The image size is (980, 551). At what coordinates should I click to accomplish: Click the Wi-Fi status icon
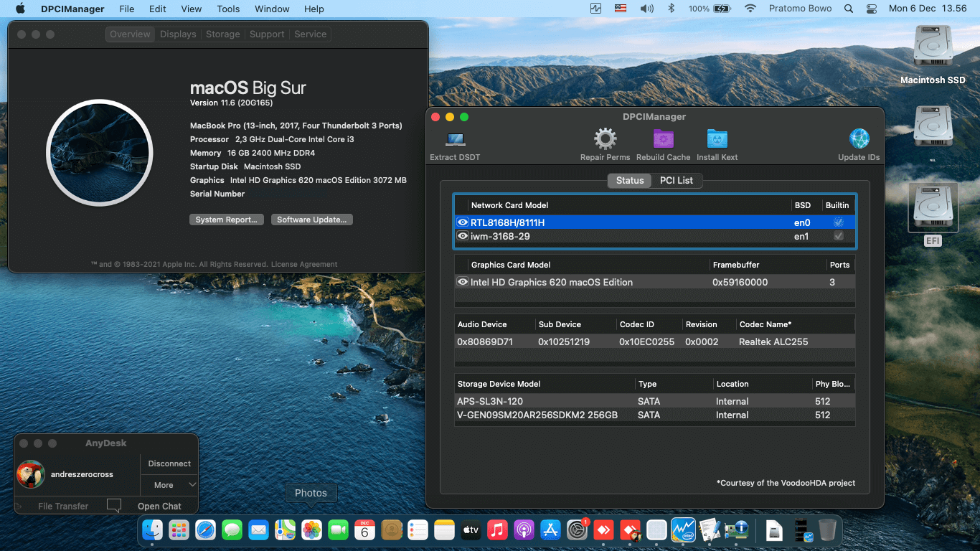point(750,9)
